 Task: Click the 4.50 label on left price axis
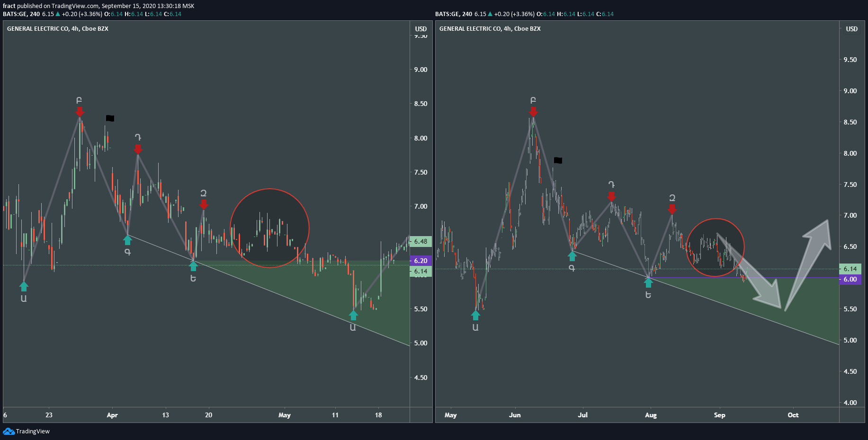421,378
